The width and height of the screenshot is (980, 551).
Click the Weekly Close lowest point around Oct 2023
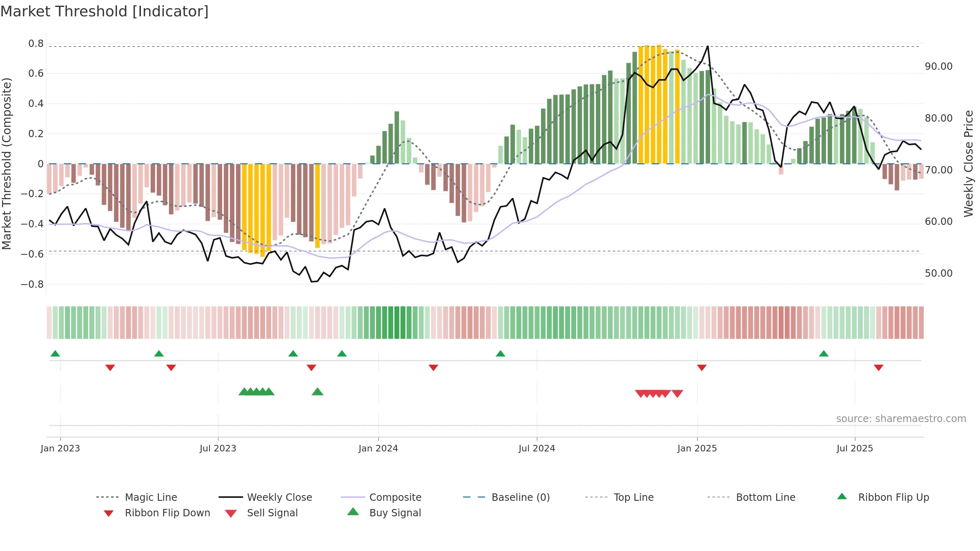(312, 282)
